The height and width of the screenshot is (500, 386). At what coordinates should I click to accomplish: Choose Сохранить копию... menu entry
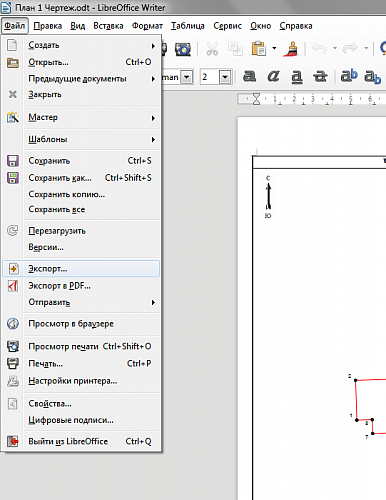click(x=81, y=194)
